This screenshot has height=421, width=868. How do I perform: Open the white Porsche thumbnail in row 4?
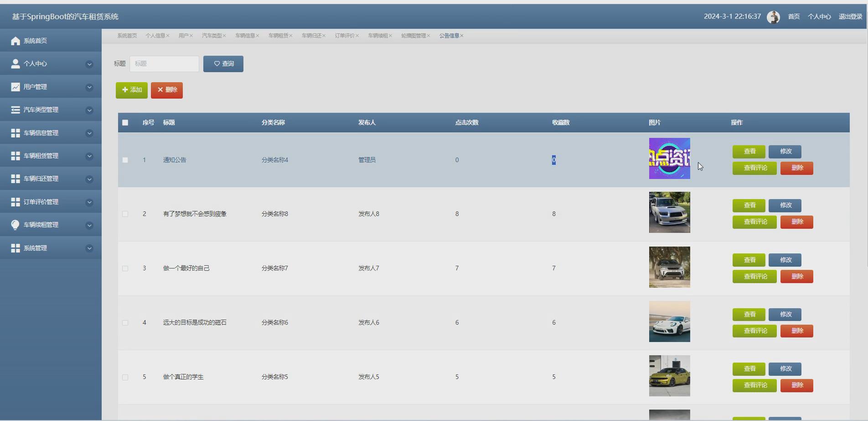click(670, 322)
